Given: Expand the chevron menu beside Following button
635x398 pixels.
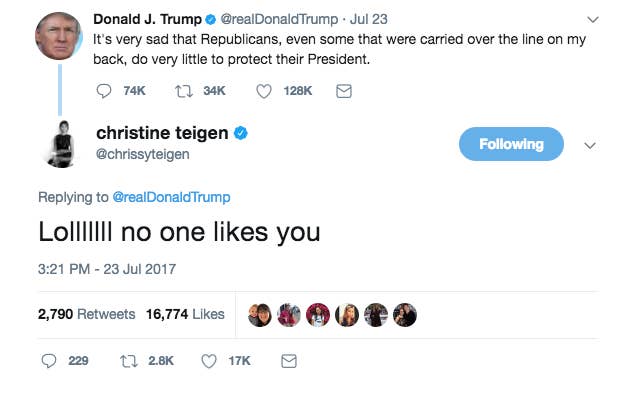Looking at the screenshot, I should click(x=590, y=145).
